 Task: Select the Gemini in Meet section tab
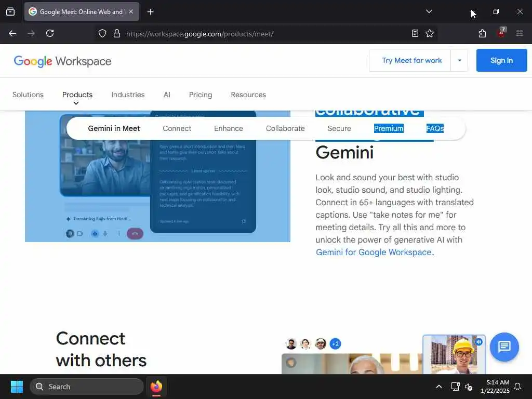[114, 128]
